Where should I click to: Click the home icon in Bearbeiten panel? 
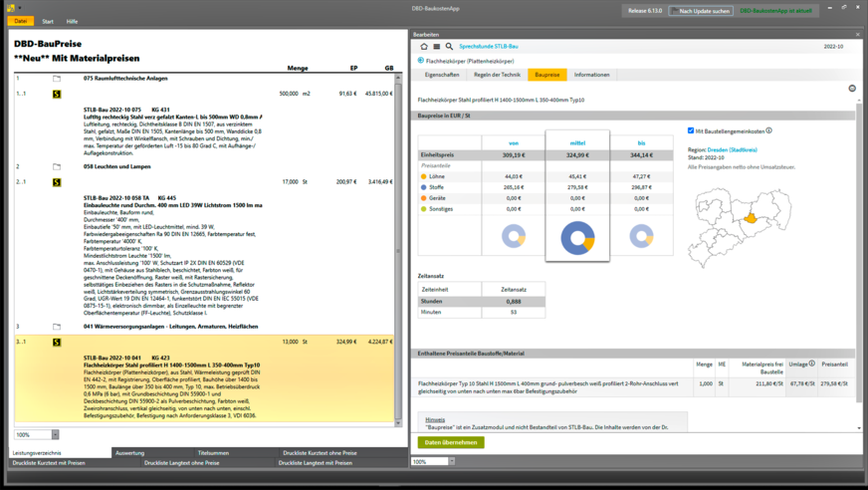tap(424, 47)
